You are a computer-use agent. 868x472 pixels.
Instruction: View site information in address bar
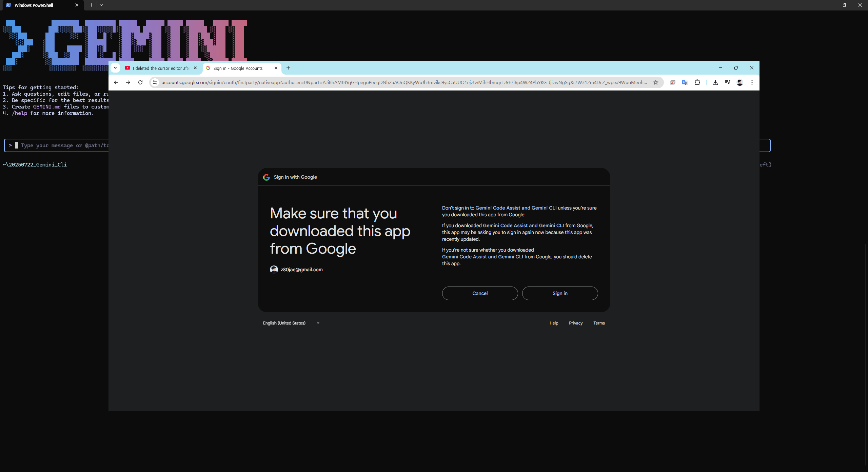pyautogui.click(x=155, y=82)
